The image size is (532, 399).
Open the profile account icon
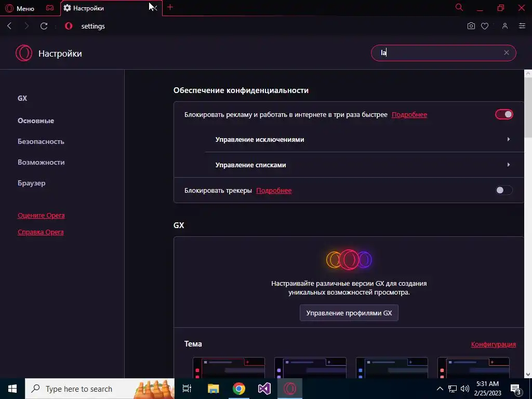[505, 26]
